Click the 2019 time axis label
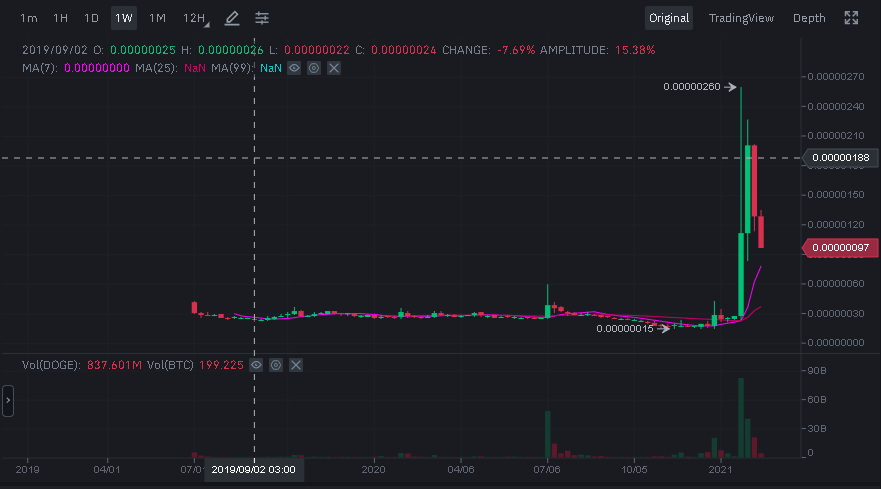Viewport: 881px width, 489px height. tap(27, 469)
